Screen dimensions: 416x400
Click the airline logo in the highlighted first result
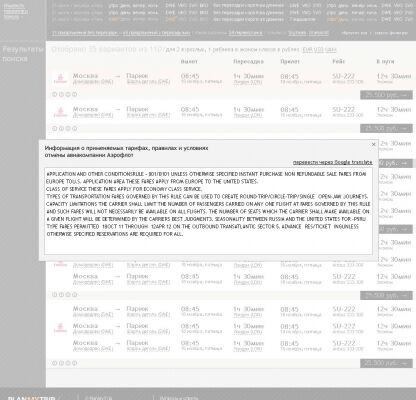[x=60, y=79]
